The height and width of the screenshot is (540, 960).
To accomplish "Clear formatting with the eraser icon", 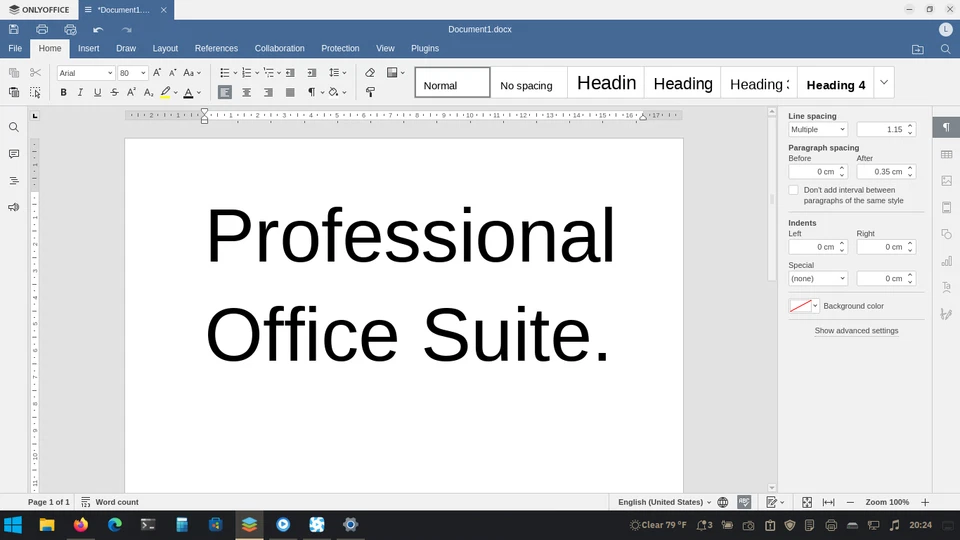I will pyautogui.click(x=370, y=73).
